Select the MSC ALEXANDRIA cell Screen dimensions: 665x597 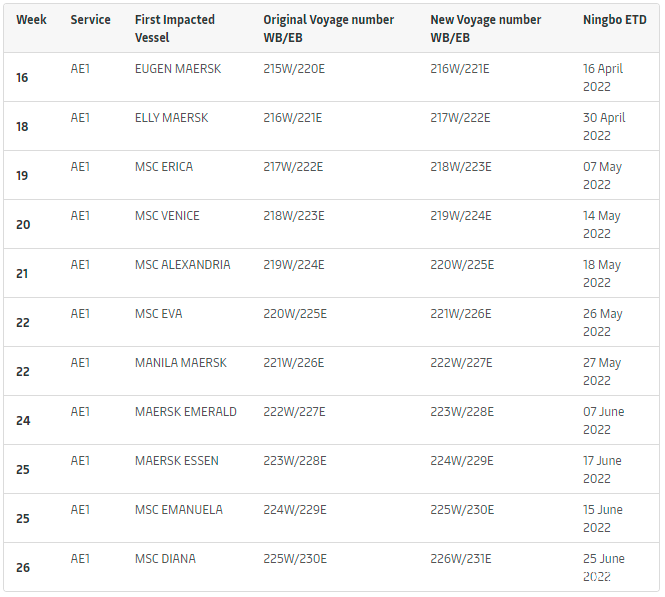182,265
